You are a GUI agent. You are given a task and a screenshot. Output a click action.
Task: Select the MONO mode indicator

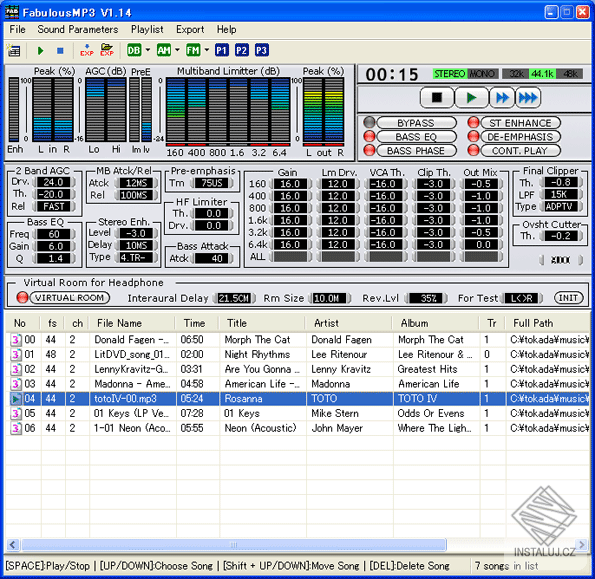click(482, 74)
